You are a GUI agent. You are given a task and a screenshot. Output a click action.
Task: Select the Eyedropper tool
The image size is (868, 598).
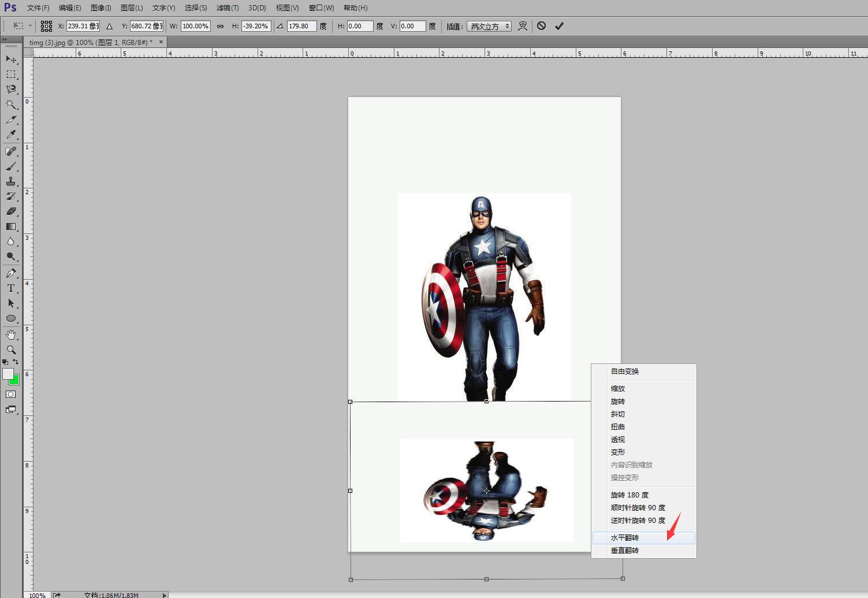(x=11, y=135)
